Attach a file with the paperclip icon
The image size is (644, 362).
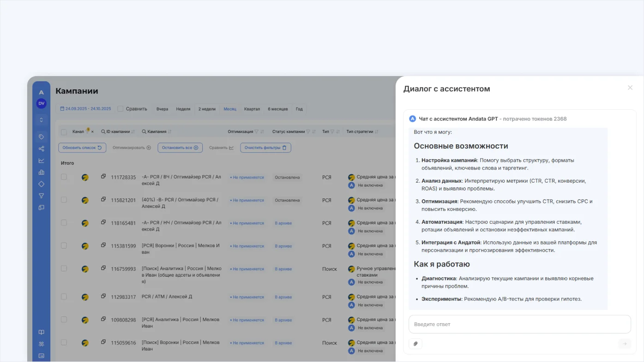click(x=415, y=344)
